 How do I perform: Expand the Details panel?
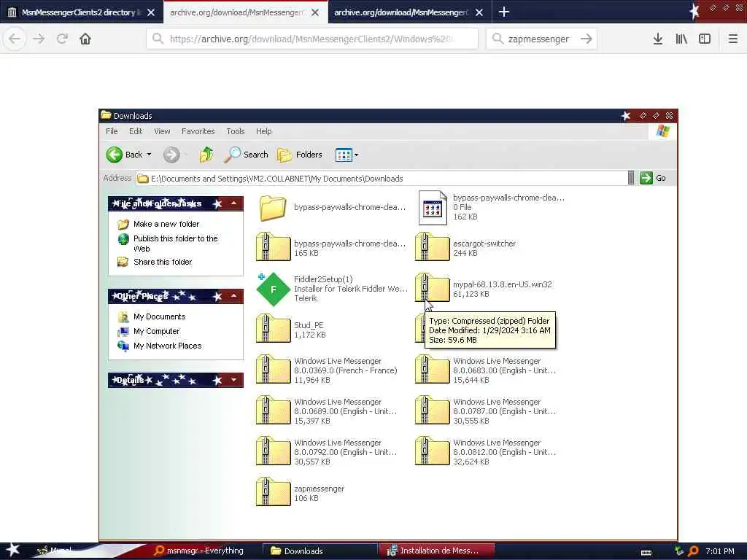[x=234, y=379]
